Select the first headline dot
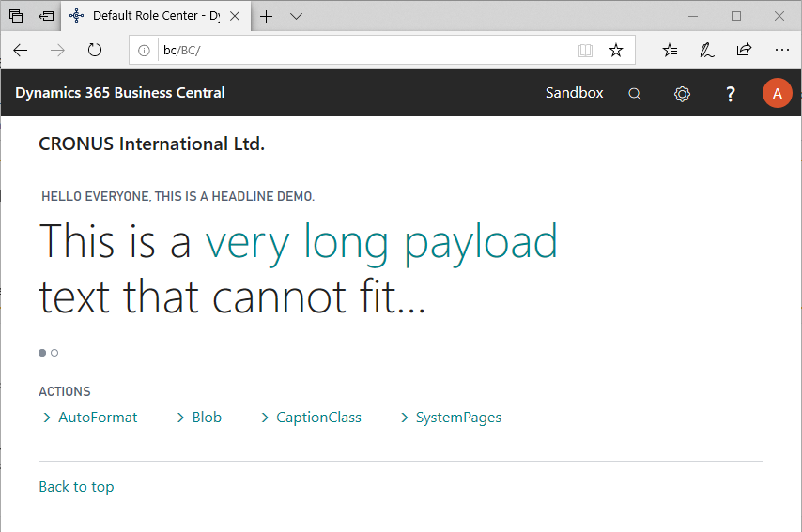Screen dimensions: 802x532 42,353
